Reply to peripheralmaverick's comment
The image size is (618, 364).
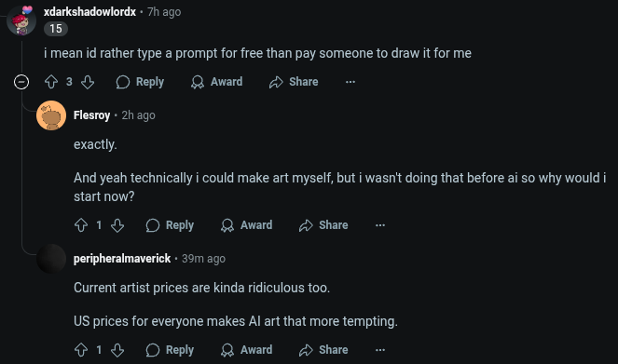[x=170, y=350]
